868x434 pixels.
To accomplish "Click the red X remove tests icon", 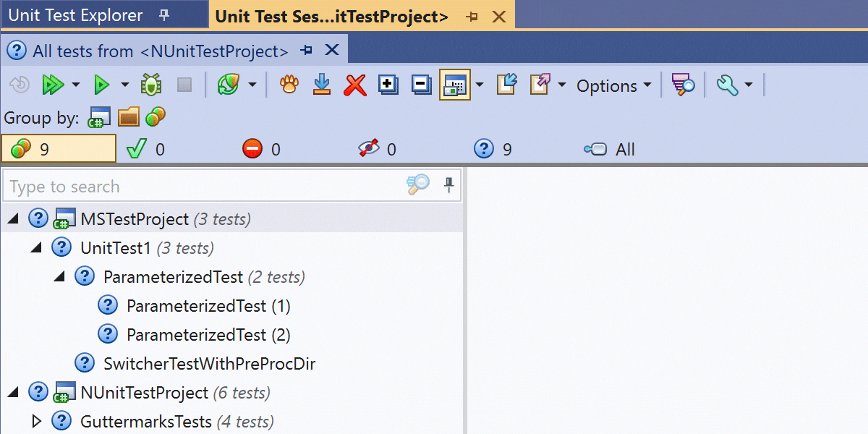I will 354,85.
